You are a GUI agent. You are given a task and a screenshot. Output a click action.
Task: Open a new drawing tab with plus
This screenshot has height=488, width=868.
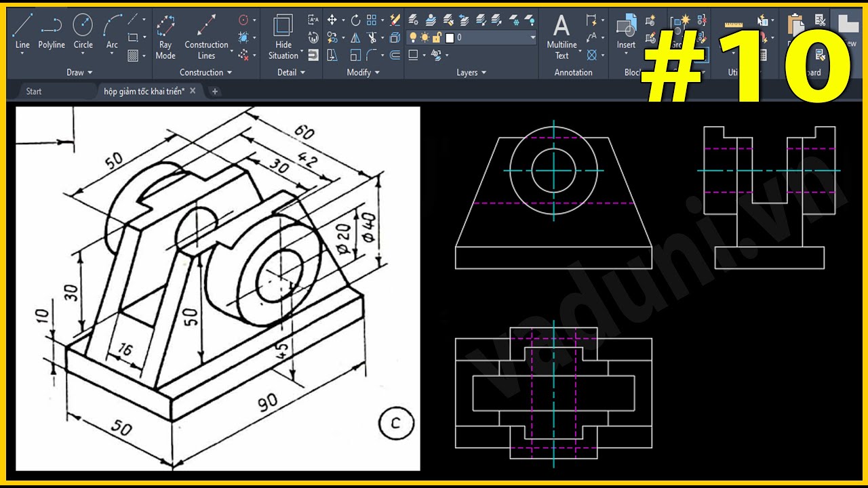tap(215, 91)
